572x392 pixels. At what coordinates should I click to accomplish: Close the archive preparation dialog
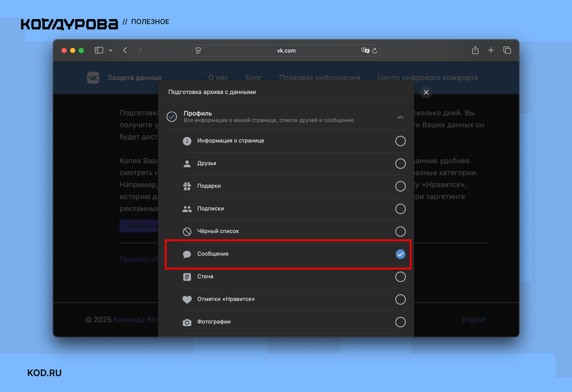coord(426,92)
